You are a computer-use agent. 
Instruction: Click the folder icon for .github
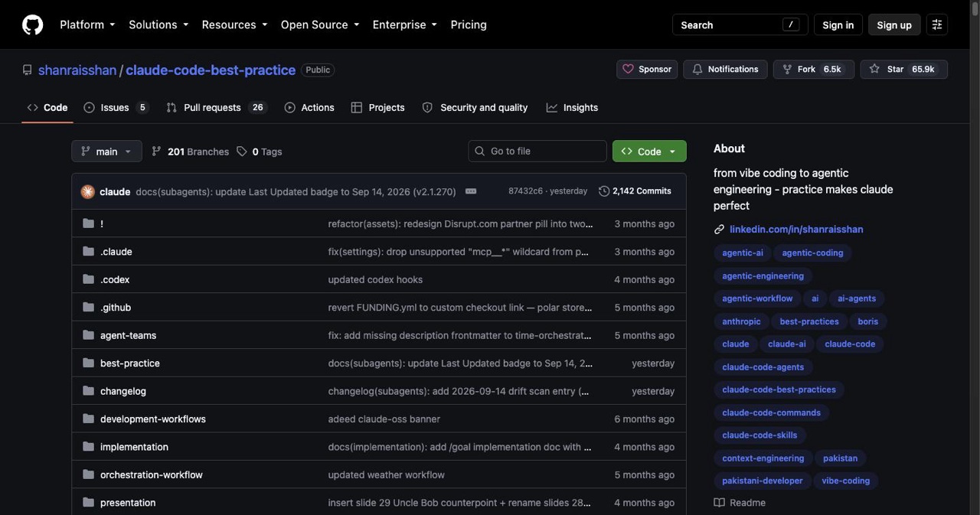coord(88,307)
